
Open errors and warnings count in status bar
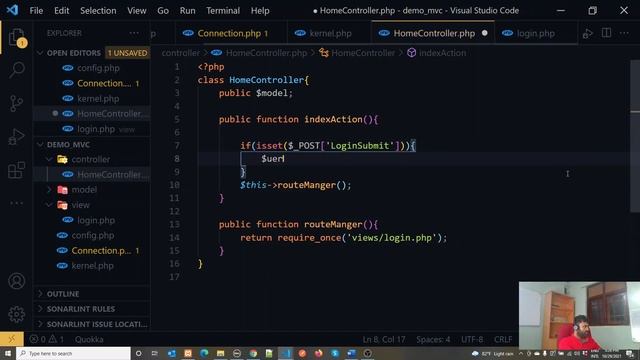47,339
